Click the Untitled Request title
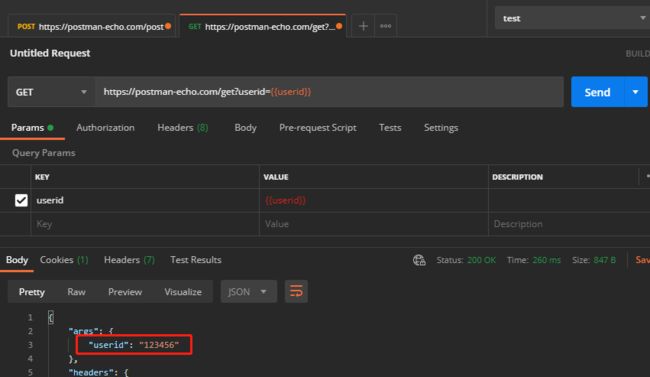650x377 pixels. pos(50,53)
